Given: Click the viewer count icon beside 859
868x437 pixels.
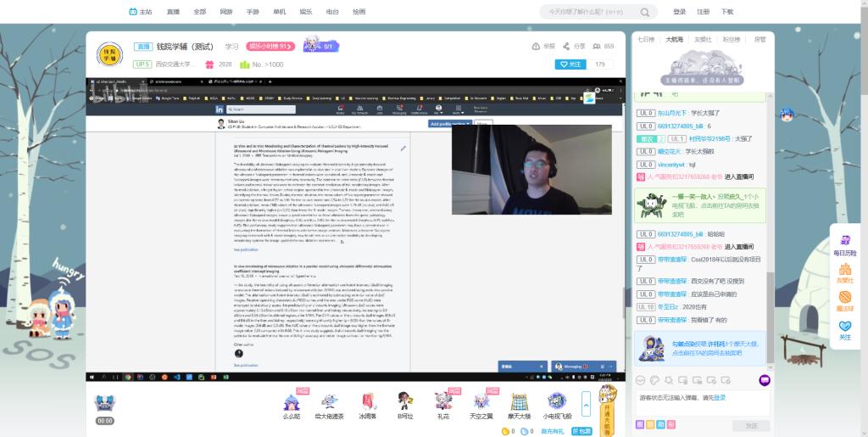Looking at the screenshot, I should pos(597,47).
